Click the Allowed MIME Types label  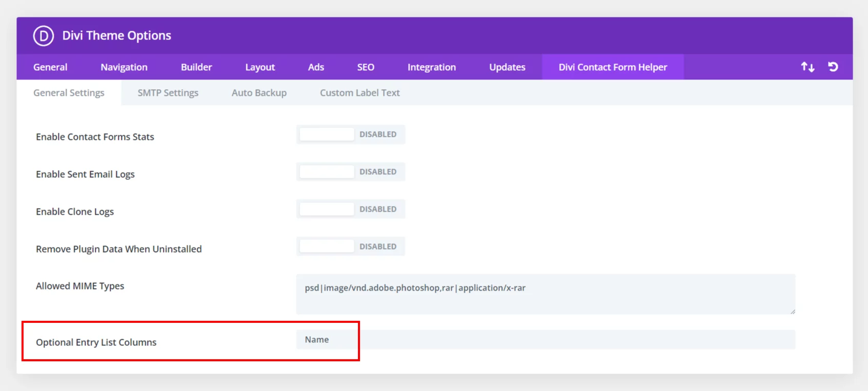(x=80, y=286)
